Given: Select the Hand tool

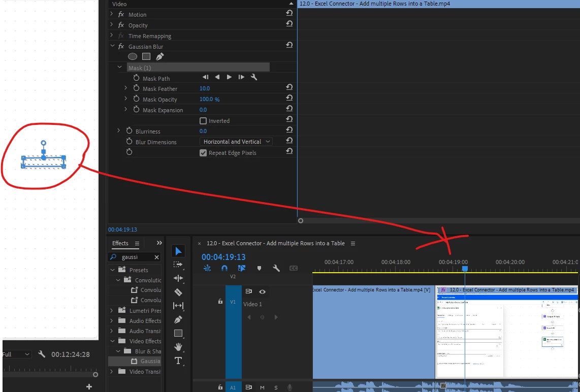Looking at the screenshot, I should pos(178,347).
